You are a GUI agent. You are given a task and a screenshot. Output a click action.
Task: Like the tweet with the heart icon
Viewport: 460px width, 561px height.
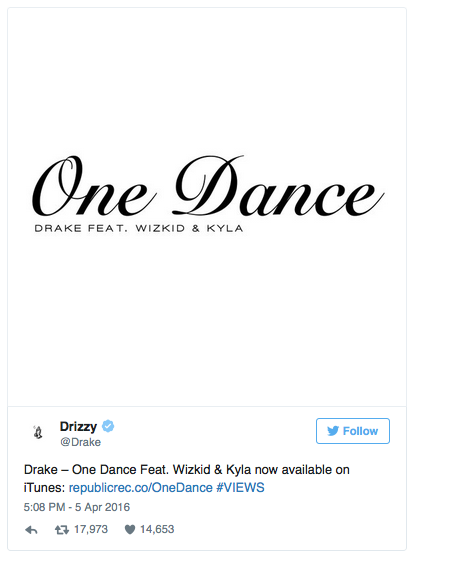[x=130, y=530]
